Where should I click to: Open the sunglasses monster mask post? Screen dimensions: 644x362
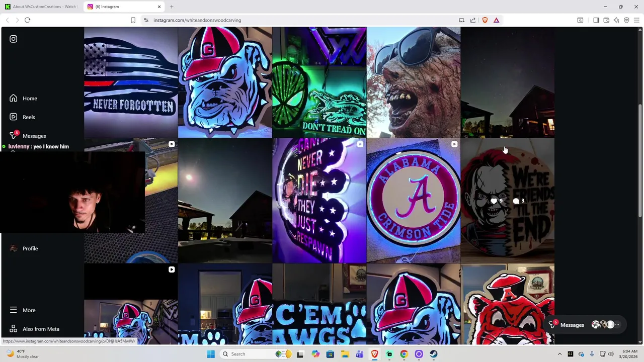[414, 82]
